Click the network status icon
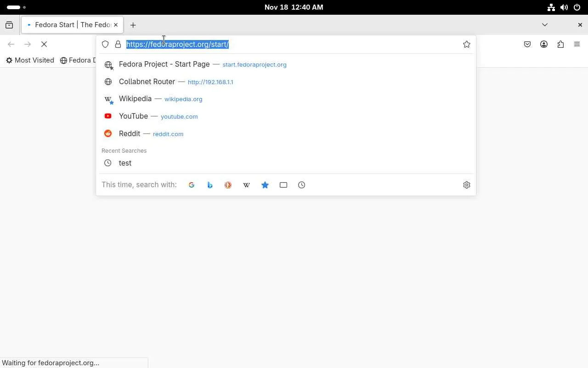 point(551,7)
